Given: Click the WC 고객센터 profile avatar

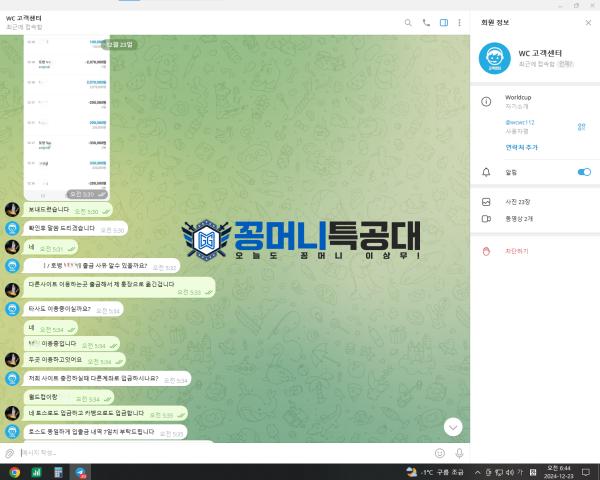Looking at the screenshot, I should coord(494,58).
